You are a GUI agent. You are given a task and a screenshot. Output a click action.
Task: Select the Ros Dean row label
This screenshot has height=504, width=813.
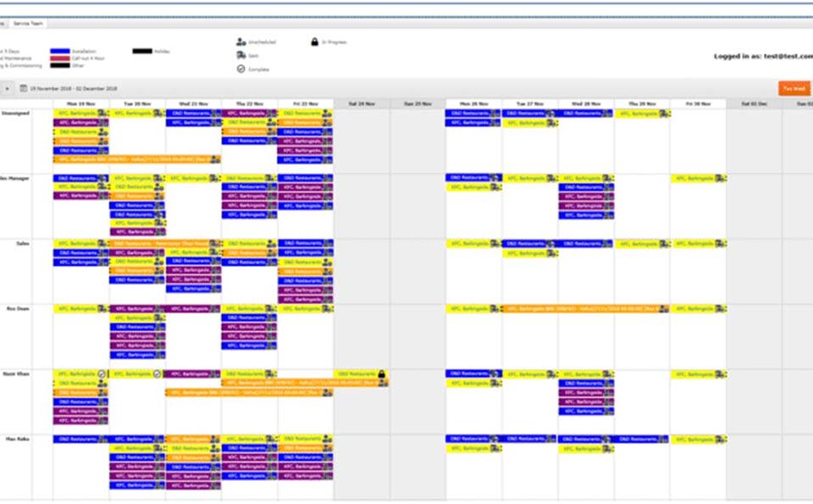18,308
